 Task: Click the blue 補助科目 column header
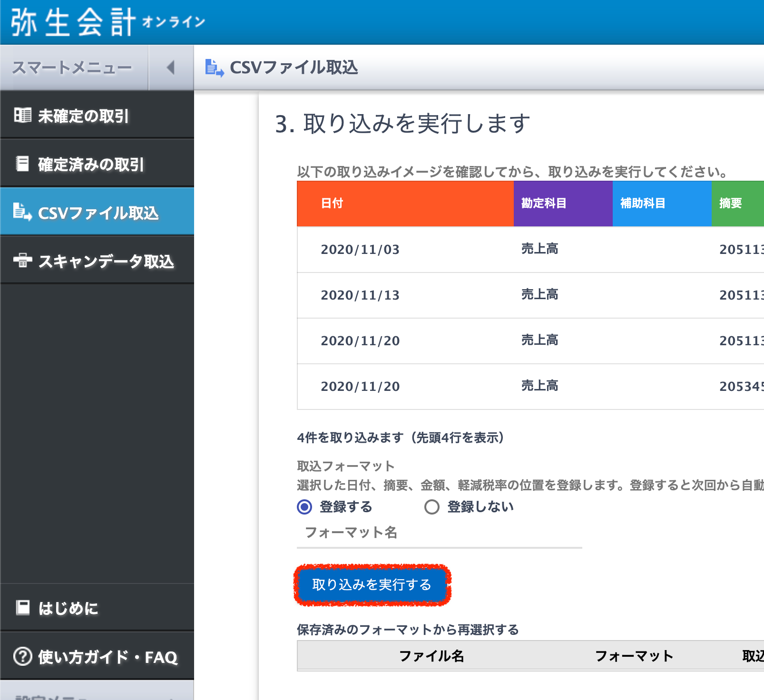point(661,203)
